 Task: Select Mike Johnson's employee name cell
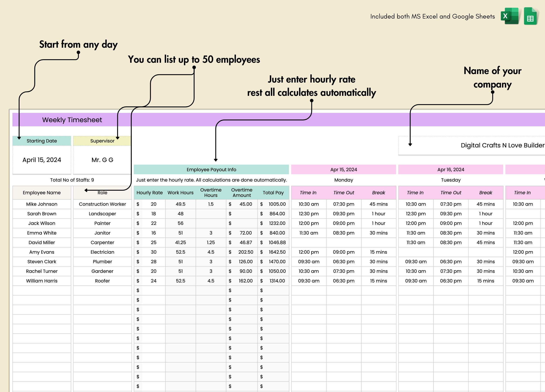click(x=42, y=204)
